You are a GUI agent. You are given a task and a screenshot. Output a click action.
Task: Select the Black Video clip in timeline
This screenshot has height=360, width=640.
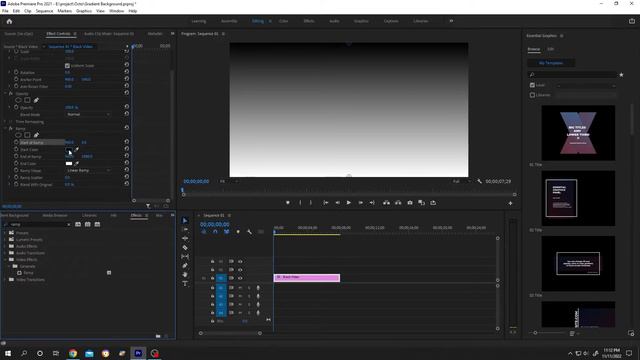[x=307, y=278]
